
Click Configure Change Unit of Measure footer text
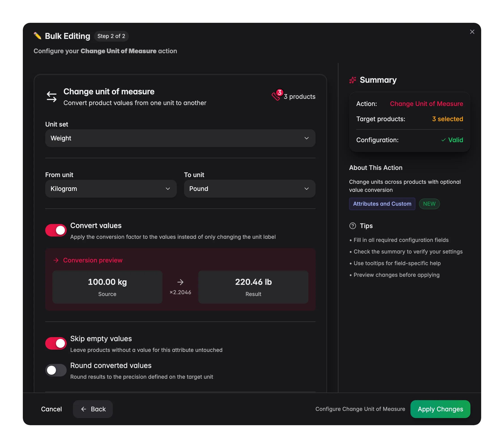coord(360,409)
